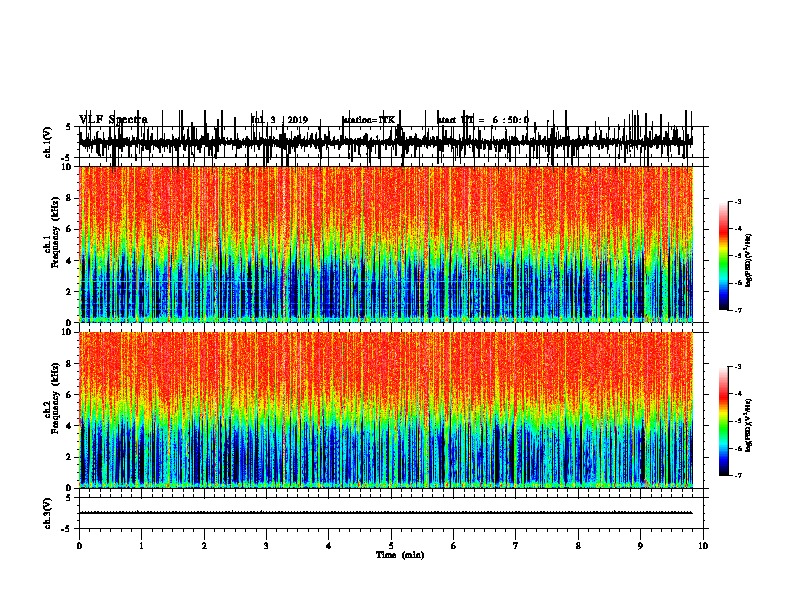The image size is (792, 612).
Task: Click the time axis tick label 0
Action: click(x=79, y=546)
